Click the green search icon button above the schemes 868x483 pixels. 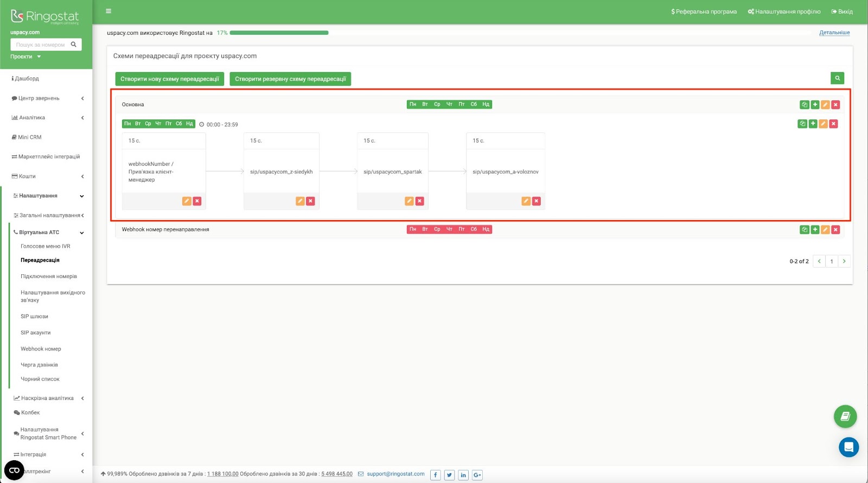tap(837, 78)
